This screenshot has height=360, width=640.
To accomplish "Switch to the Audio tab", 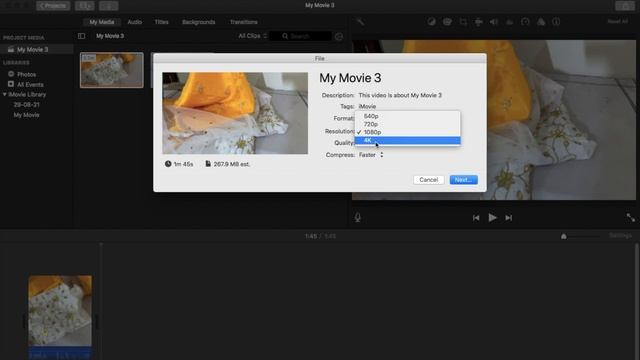I will 135,22.
